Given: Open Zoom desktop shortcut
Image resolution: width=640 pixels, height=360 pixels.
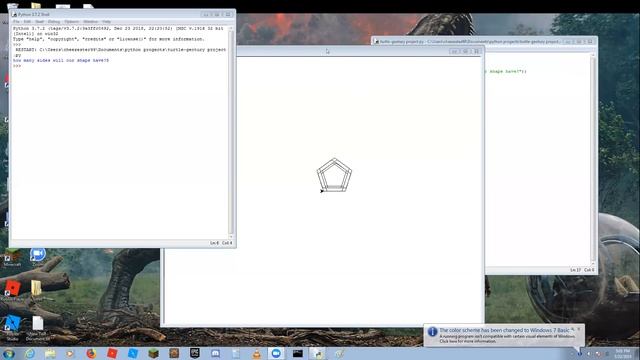Looking at the screenshot, I should [38, 256].
